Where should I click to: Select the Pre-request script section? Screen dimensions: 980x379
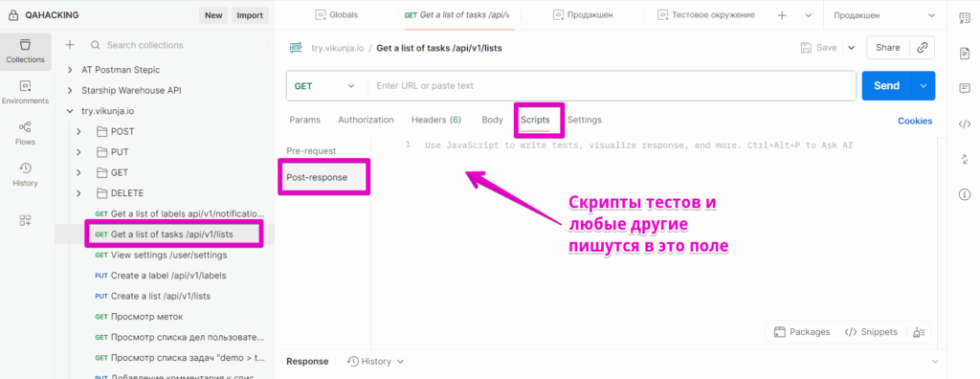[x=311, y=150]
